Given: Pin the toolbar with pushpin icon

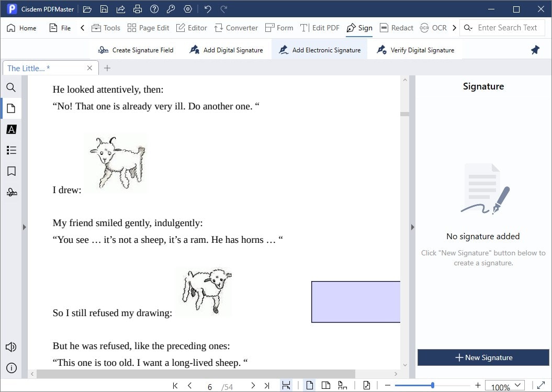Looking at the screenshot, I should pyautogui.click(x=535, y=50).
